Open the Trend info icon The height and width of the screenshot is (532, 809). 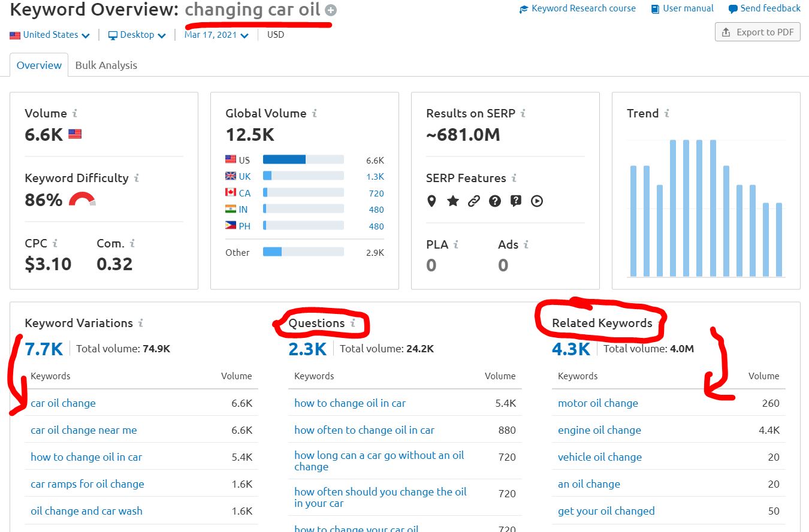(x=666, y=113)
